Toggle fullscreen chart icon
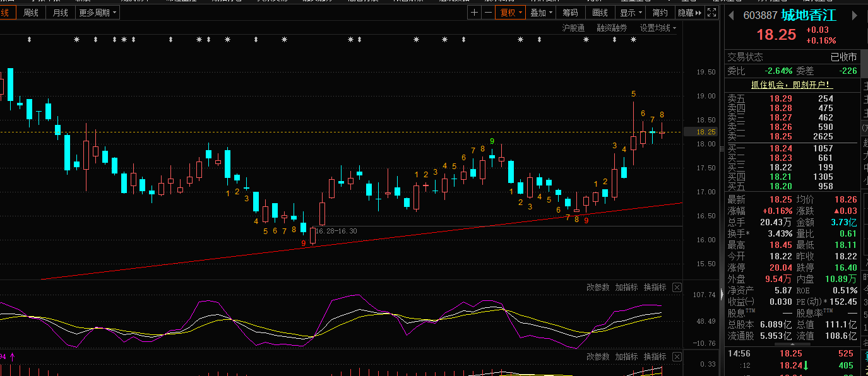 click(x=712, y=13)
